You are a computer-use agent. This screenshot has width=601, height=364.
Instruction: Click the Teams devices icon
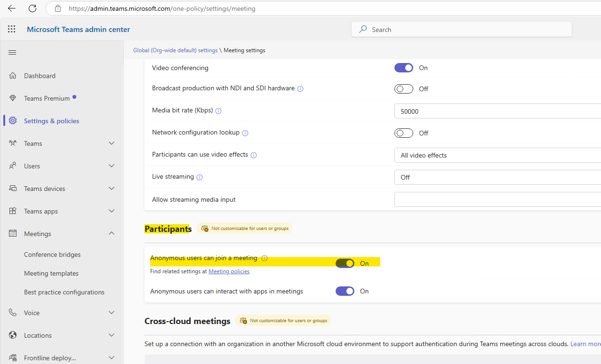coord(13,189)
